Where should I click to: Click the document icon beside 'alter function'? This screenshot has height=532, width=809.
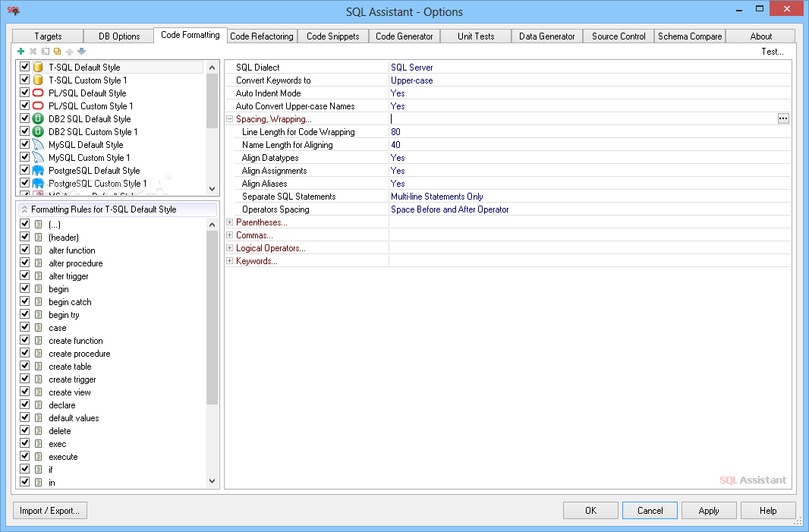click(38, 250)
